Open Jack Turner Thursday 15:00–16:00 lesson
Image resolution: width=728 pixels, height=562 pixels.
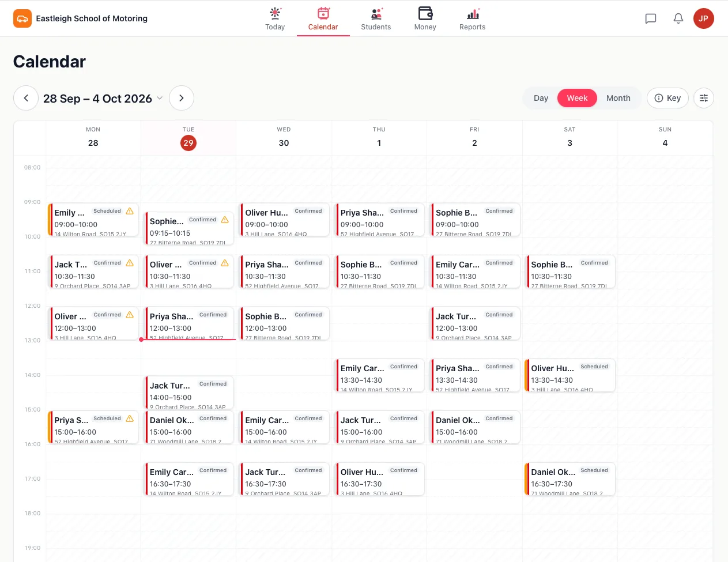pyautogui.click(x=380, y=427)
